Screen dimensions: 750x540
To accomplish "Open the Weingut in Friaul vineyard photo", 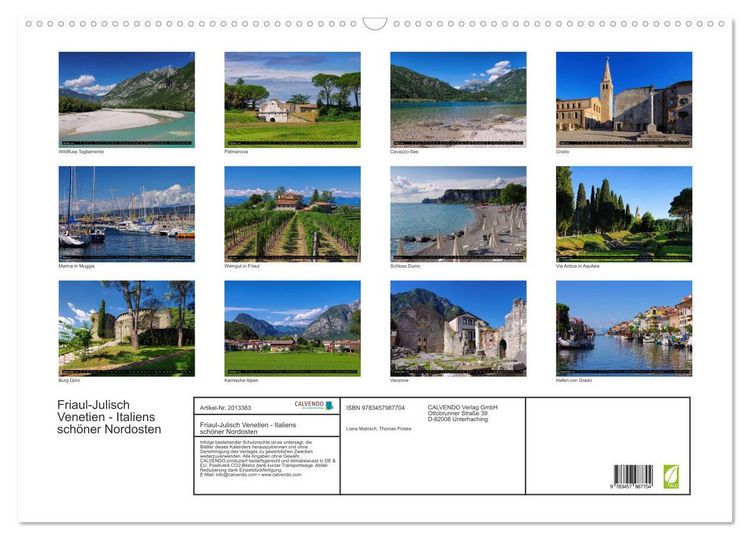I will click(292, 214).
